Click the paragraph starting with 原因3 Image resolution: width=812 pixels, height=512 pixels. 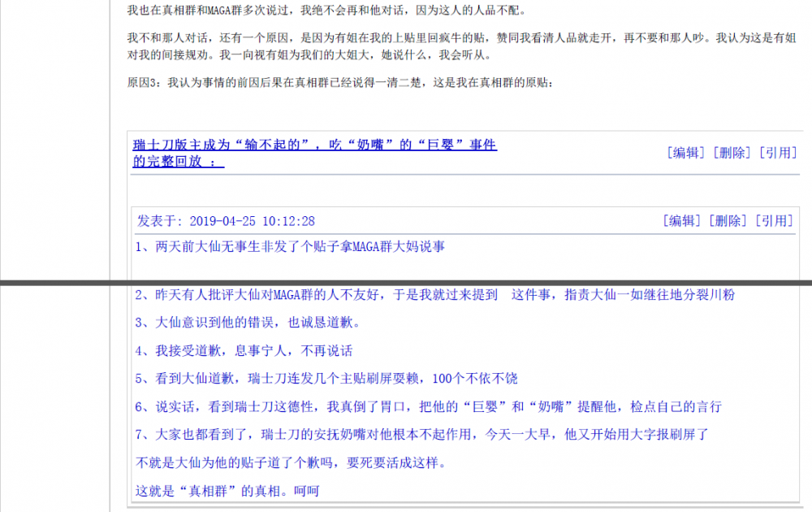click(x=341, y=83)
